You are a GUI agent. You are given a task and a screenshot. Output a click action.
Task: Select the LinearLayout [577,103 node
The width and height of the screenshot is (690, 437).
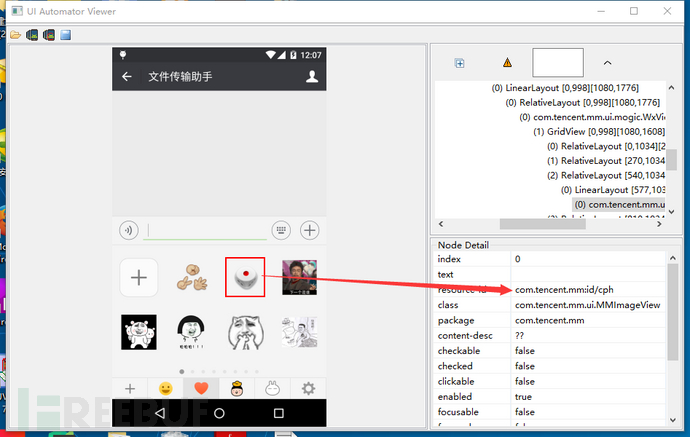(613, 190)
